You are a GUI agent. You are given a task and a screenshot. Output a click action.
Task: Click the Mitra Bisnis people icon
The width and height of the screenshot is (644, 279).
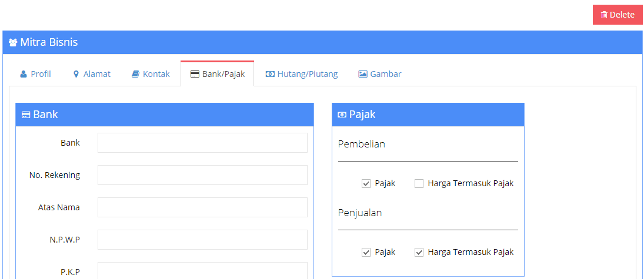pos(13,42)
